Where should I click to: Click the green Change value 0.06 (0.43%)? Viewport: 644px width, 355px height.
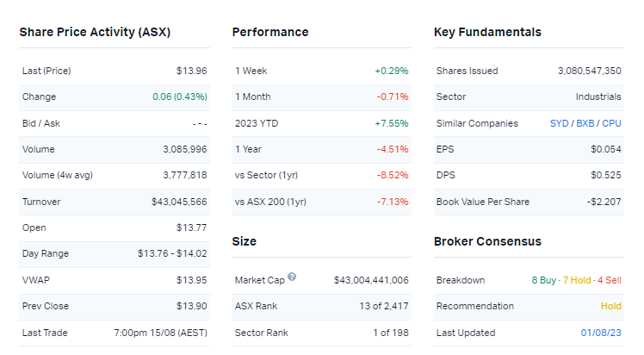[x=179, y=97]
